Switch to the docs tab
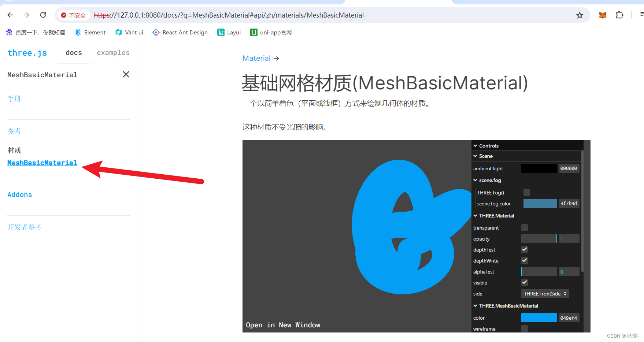This screenshot has width=644, height=342. 74,53
